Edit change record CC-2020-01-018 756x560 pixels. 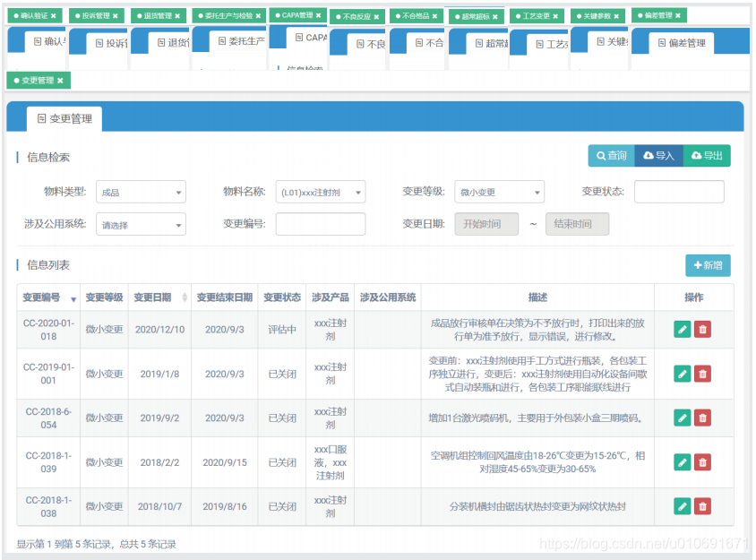pos(682,330)
